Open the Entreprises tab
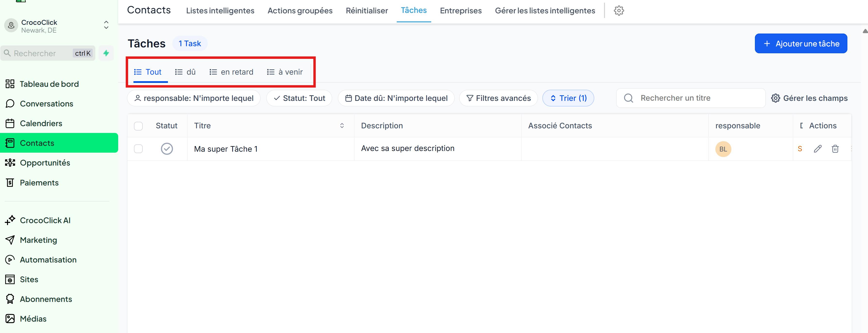This screenshot has height=333, width=868. click(461, 10)
